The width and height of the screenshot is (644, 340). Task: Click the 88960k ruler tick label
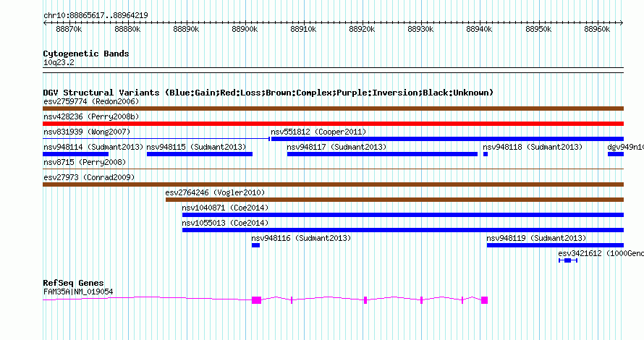pyautogui.click(x=597, y=30)
